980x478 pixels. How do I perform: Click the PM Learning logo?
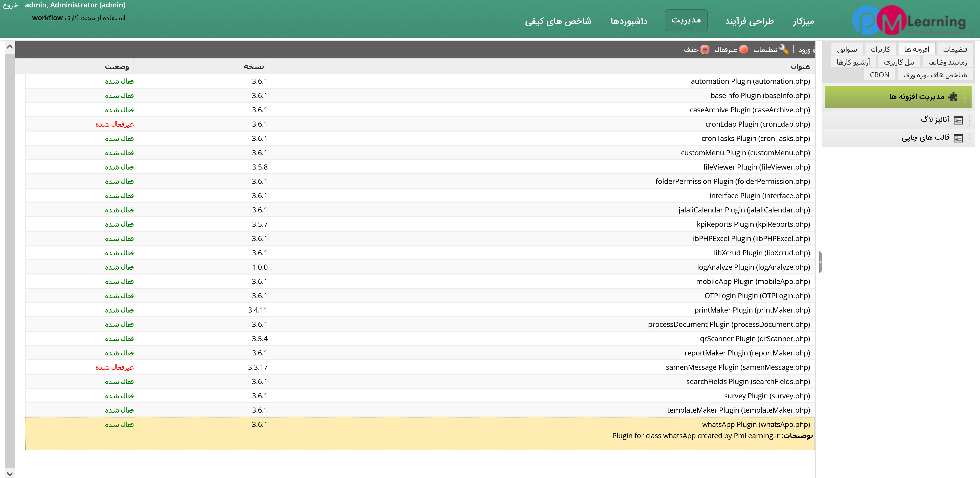pos(909,20)
